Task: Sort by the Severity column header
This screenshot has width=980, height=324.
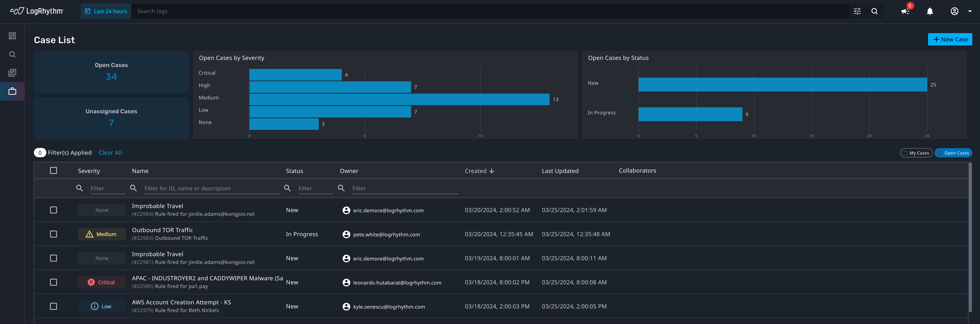Action: point(89,171)
